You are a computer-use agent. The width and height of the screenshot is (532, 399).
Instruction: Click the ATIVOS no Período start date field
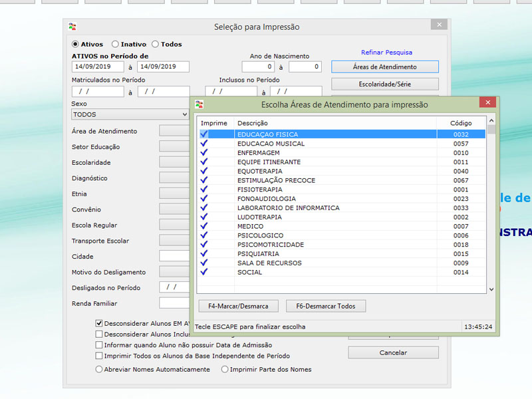pos(97,67)
